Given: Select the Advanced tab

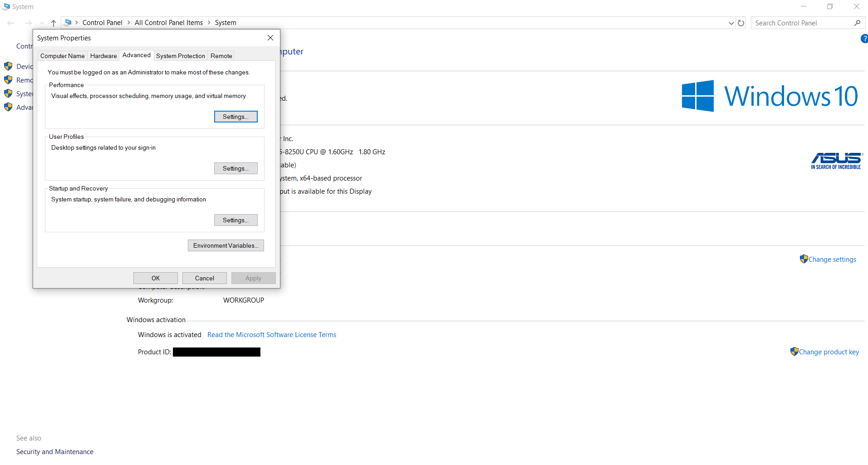Looking at the screenshot, I should click(x=137, y=55).
